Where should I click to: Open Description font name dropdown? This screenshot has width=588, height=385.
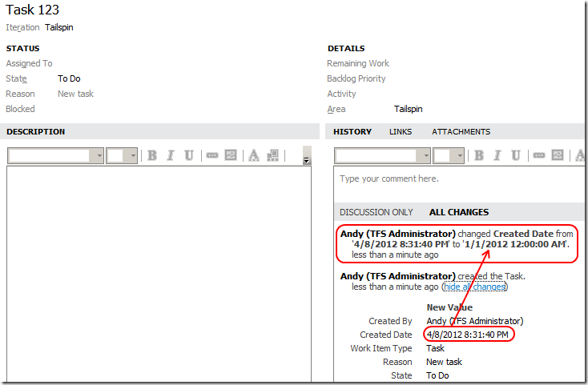click(x=99, y=155)
